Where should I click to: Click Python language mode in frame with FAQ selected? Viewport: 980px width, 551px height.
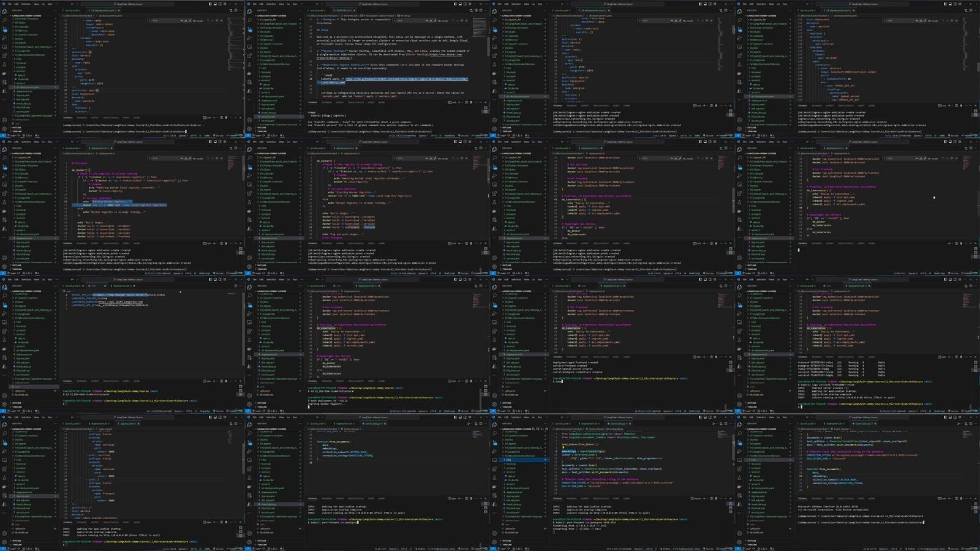pyautogui.click(x=666, y=549)
